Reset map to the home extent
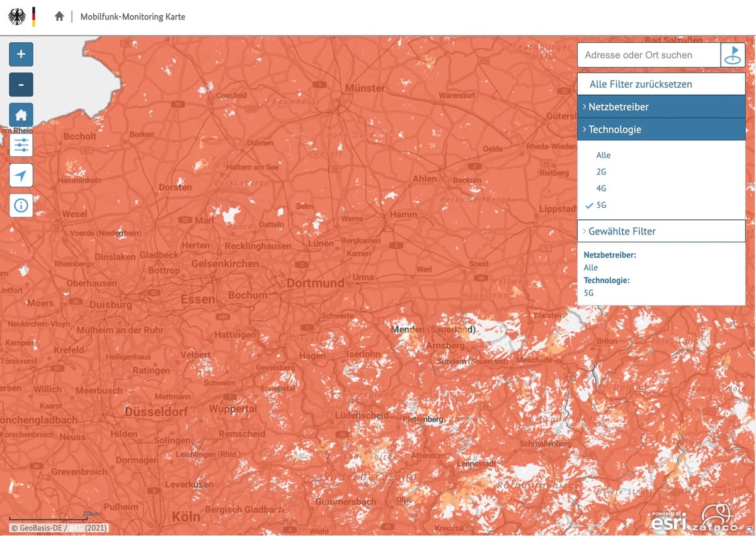 coord(21,115)
